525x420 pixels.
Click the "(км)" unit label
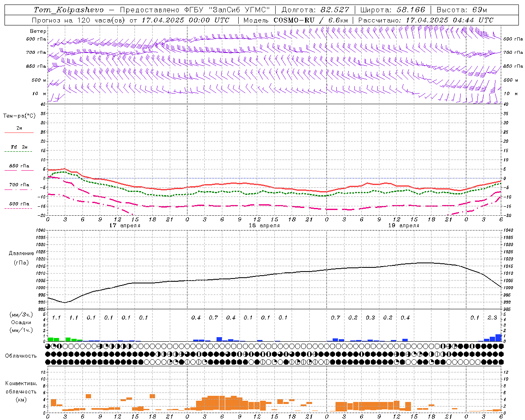21,399
